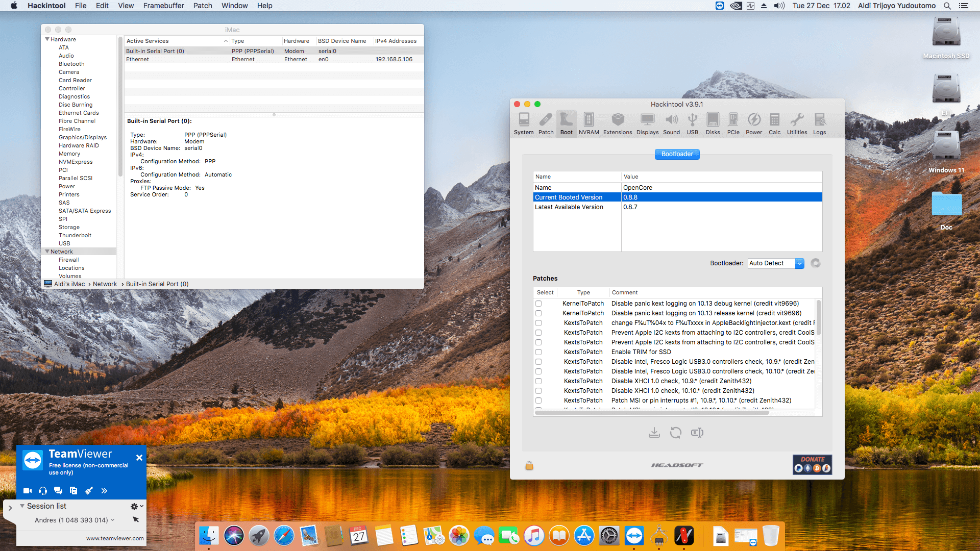The height and width of the screenshot is (551, 980).
Task: Check the first KernelToPatch debug kernel checkbox
Action: [x=538, y=304]
